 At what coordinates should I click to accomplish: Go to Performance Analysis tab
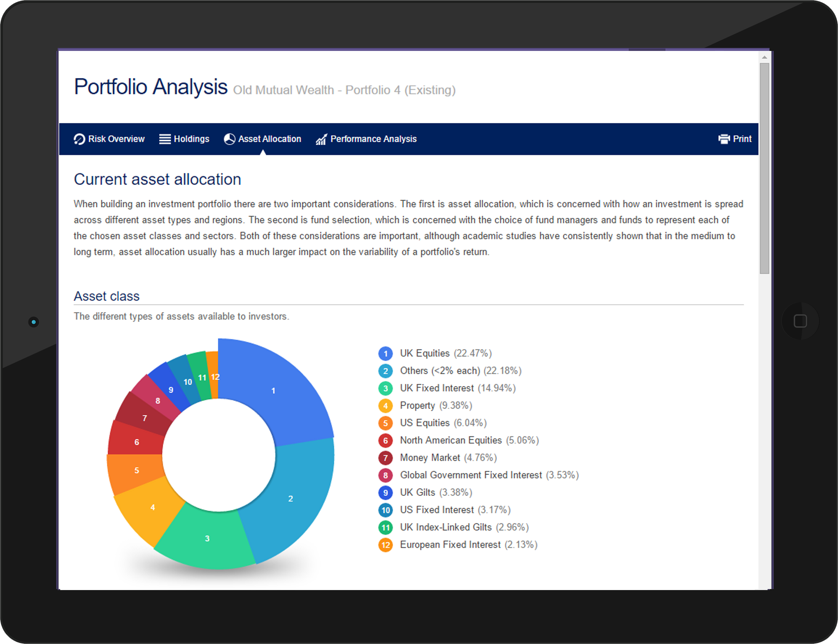click(x=366, y=139)
